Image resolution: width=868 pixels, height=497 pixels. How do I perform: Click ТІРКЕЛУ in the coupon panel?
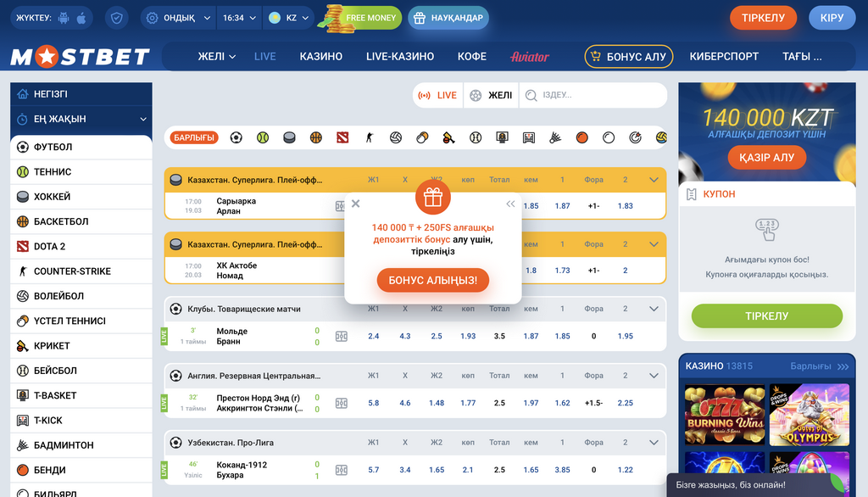pyautogui.click(x=766, y=316)
